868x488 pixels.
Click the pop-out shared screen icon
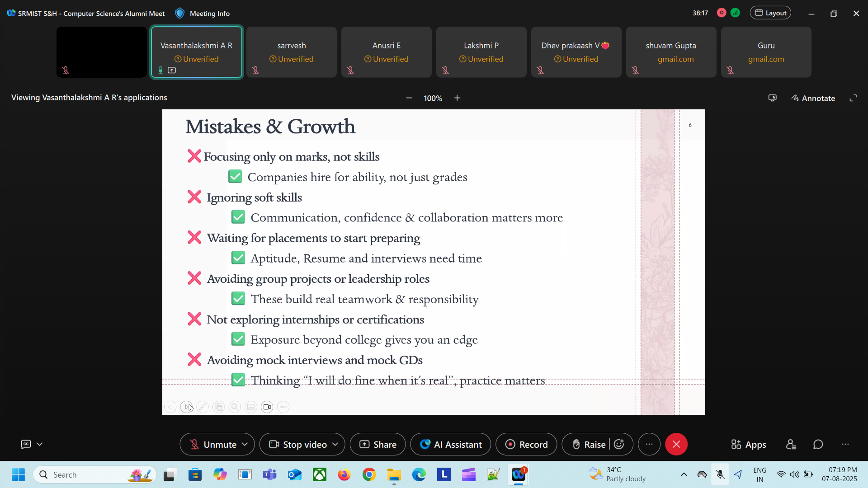pyautogui.click(x=773, y=98)
